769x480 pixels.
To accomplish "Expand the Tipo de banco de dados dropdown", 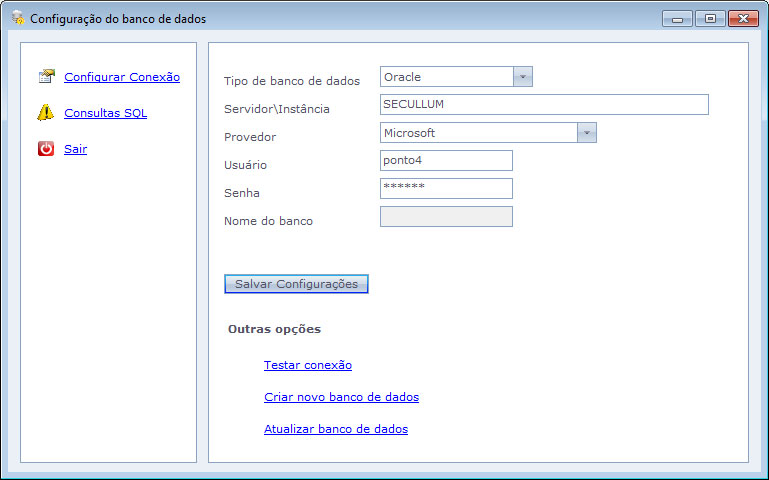I will coord(522,77).
